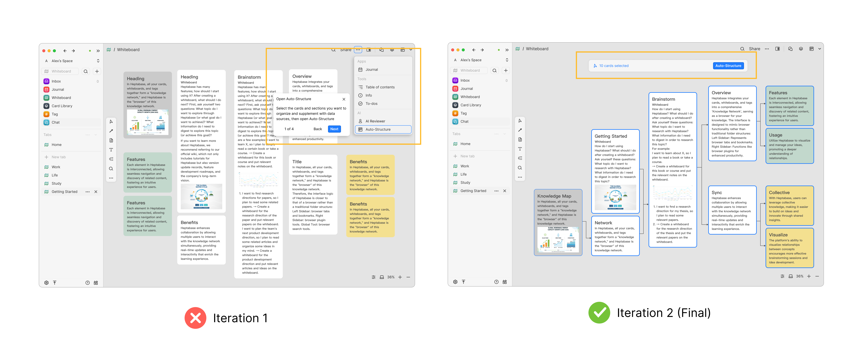Close the Getting Started tab
Image resolution: width=868 pixels, height=352 pixels.
click(x=96, y=192)
